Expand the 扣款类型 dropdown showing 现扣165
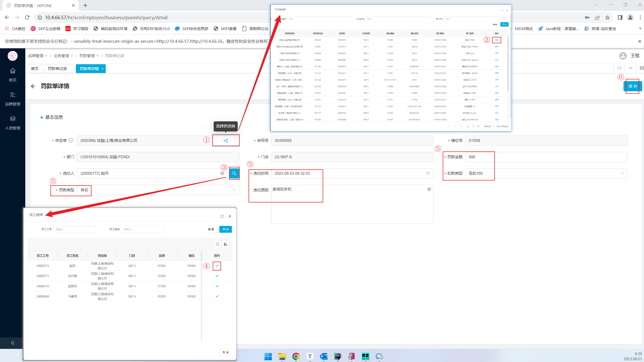This screenshot has height=362, width=644. click(x=622, y=173)
